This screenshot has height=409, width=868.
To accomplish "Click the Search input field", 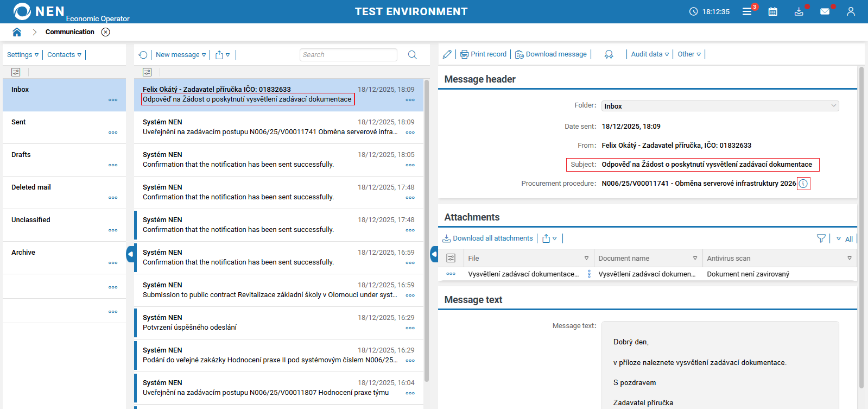I will (348, 55).
